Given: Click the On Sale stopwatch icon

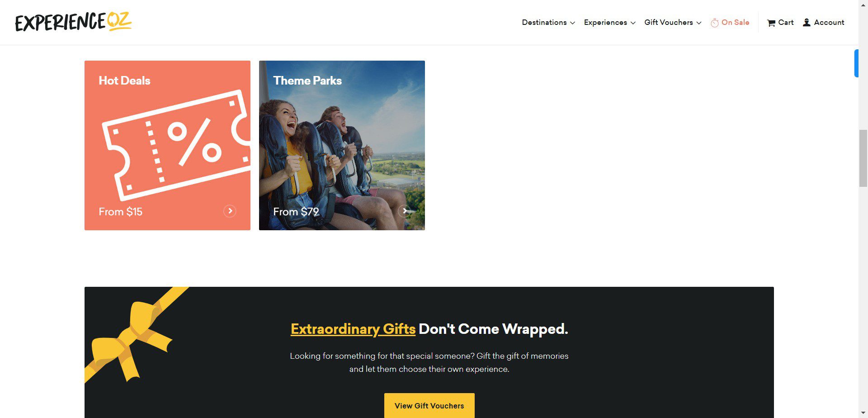Looking at the screenshot, I should click(714, 23).
